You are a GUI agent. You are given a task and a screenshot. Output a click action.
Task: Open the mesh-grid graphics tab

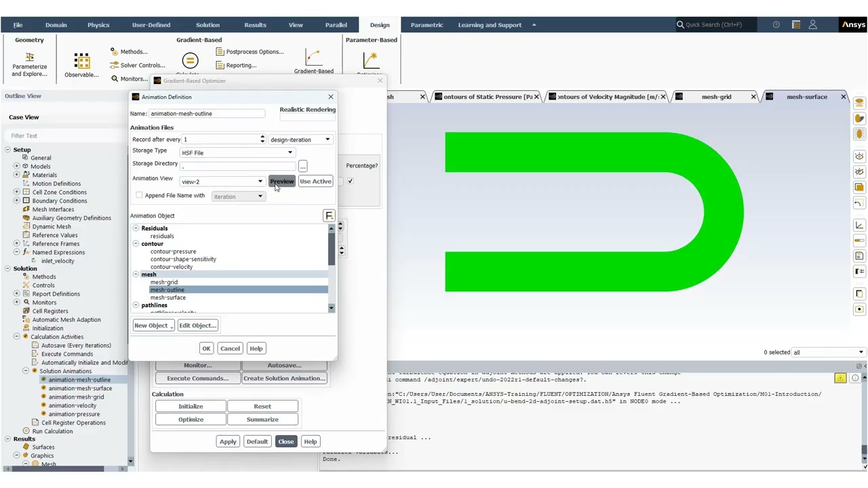click(716, 97)
